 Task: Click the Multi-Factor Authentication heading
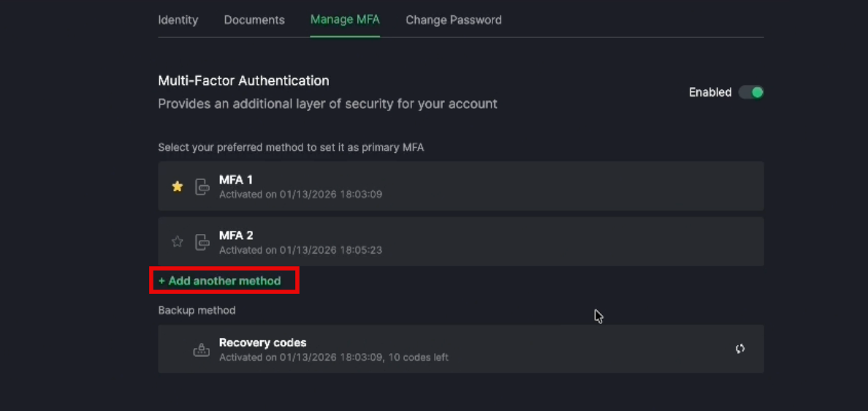click(x=243, y=81)
